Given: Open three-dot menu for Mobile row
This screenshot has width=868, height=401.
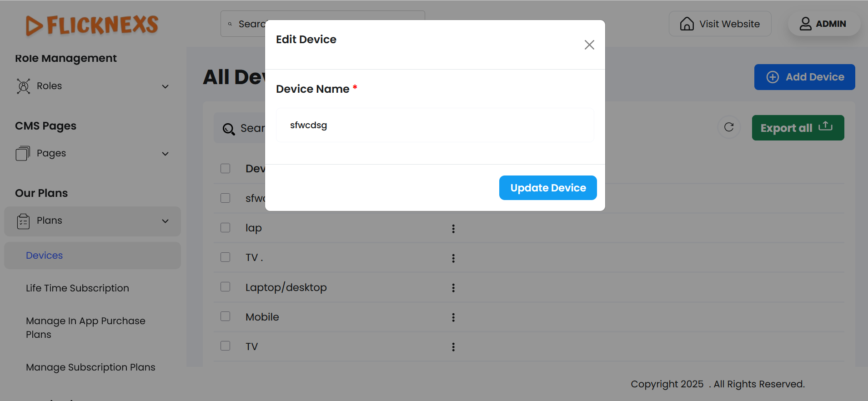Looking at the screenshot, I should click(x=453, y=317).
